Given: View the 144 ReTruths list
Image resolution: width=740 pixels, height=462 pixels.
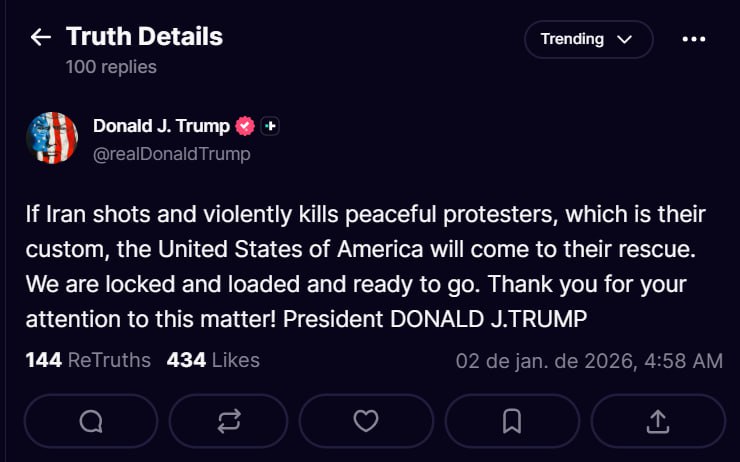Looking at the screenshot, I should pos(88,360).
